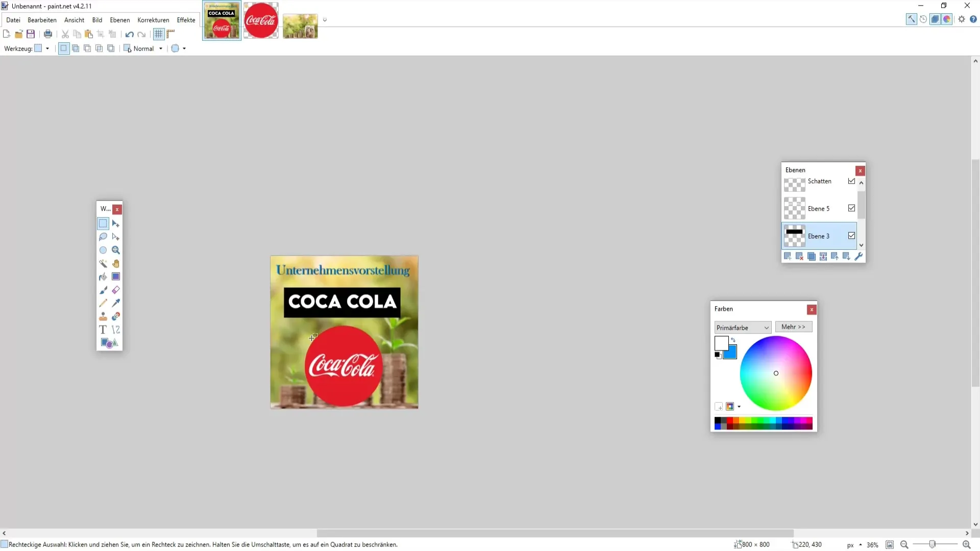Select the Zoom magnifier tool in toolbox
Viewport: 980px width, 551px height.
click(116, 250)
